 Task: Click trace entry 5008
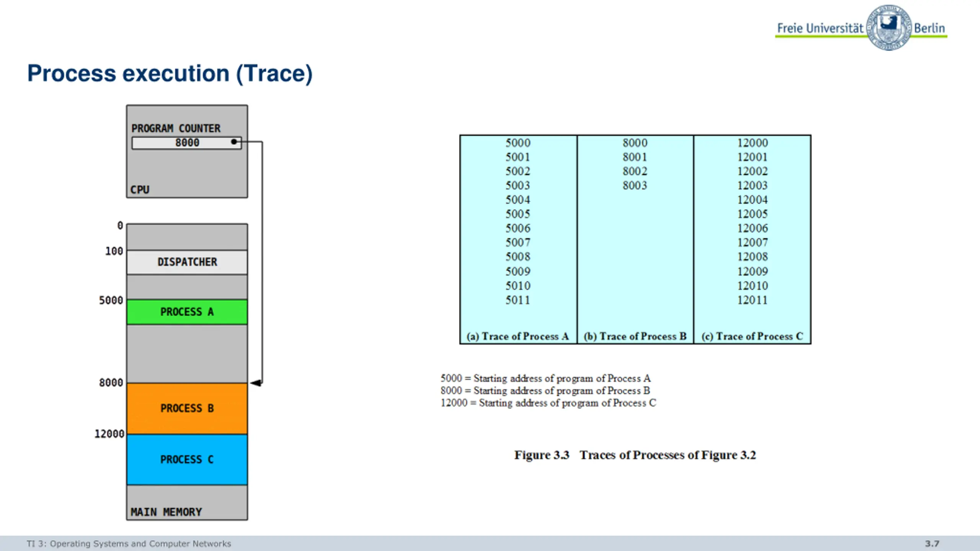point(518,257)
